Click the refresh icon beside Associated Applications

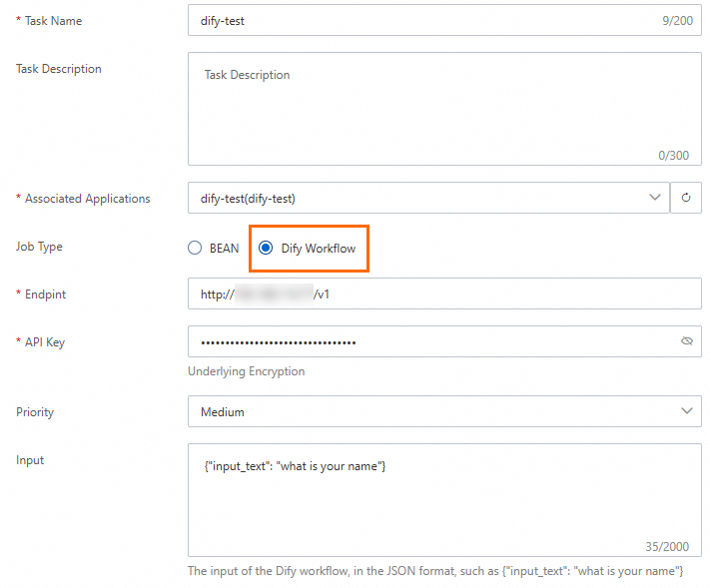coord(686,198)
